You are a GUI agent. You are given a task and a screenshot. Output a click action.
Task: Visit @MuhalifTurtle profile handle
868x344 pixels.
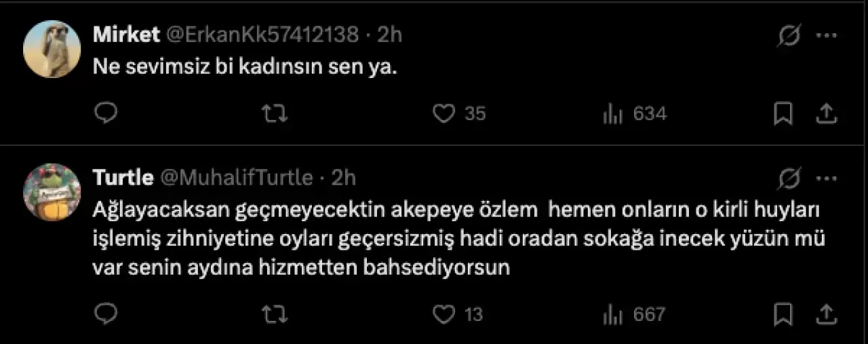point(235,178)
